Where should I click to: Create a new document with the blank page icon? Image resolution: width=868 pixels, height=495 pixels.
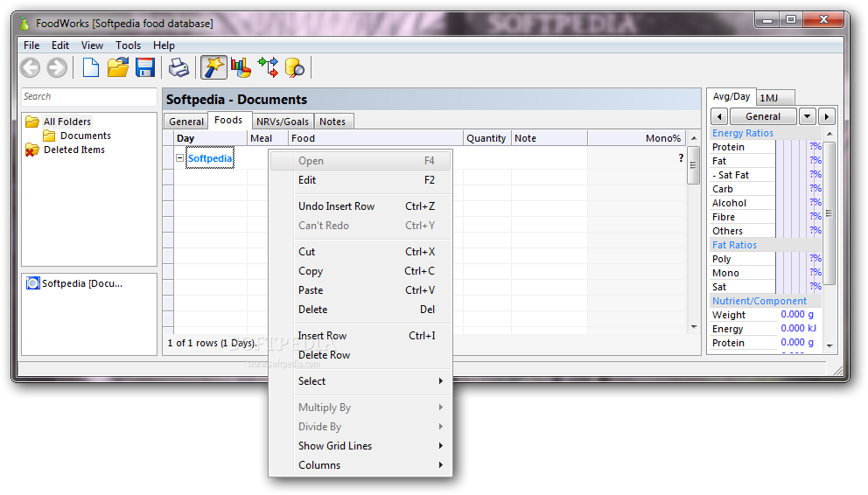click(x=91, y=67)
